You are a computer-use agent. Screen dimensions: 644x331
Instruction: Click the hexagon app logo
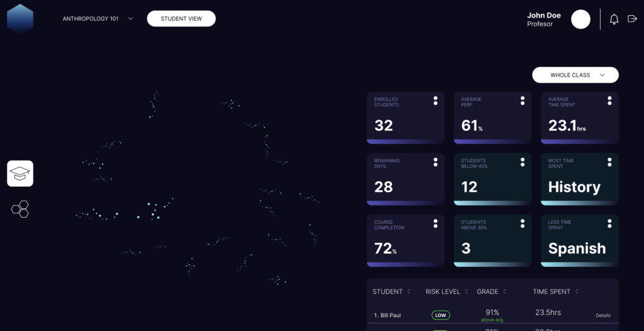[20, 18]
